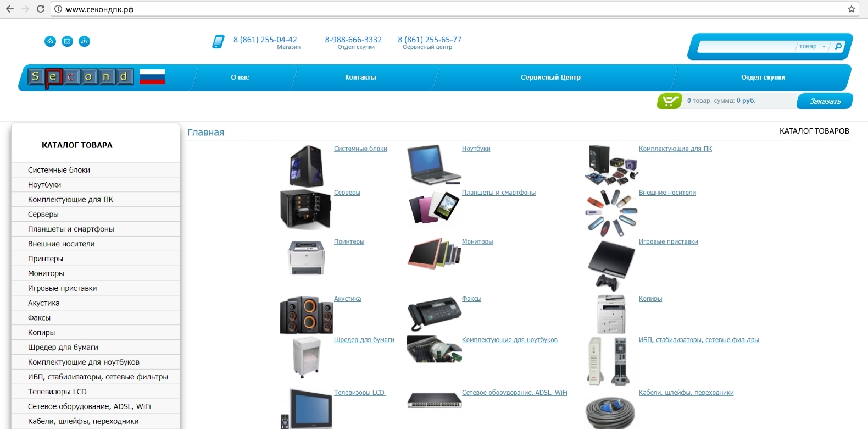Image resolution: width=868 pixels, height=429 pixels.
Task: Click the home icon in the page header
Action: (x=50, y=41)
